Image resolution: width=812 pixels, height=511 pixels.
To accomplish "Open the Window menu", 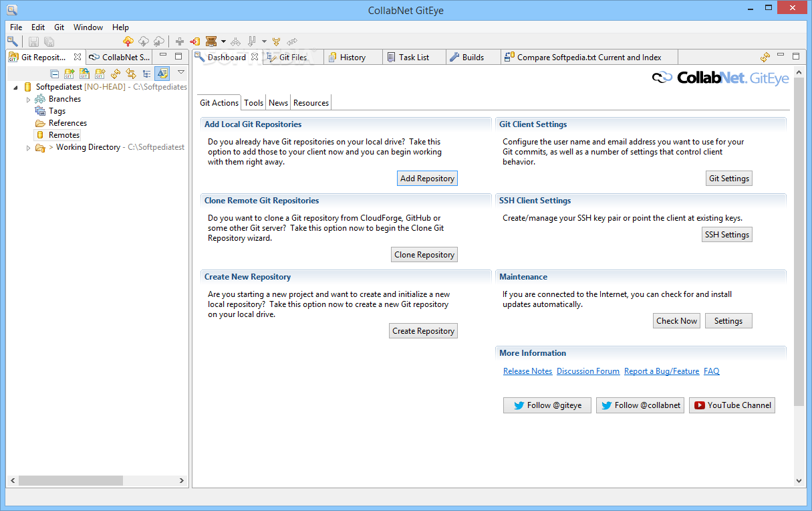I will pyautogui.click(x=88, y=27).
